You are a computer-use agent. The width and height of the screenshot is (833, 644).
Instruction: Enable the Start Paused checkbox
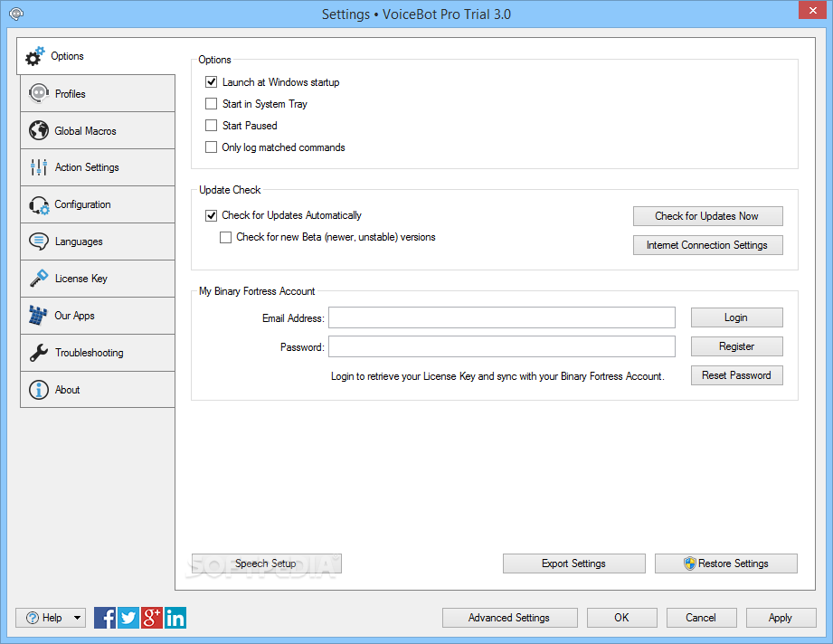(x=212, y=126)
